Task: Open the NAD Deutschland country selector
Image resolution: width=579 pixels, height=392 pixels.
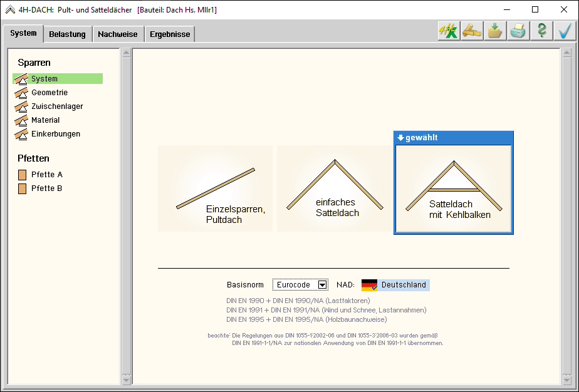Action: pyautogui.click(x=395, y=285)
